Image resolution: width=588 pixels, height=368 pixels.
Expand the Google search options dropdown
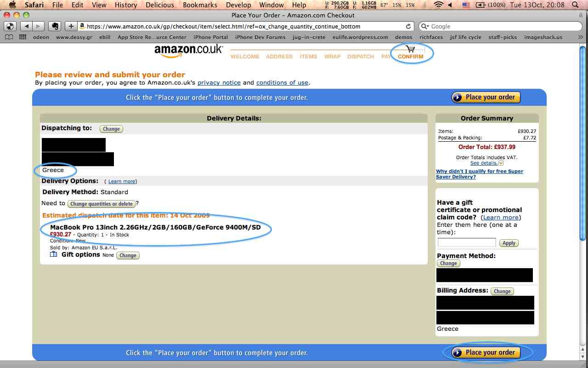tap(426, 26)
